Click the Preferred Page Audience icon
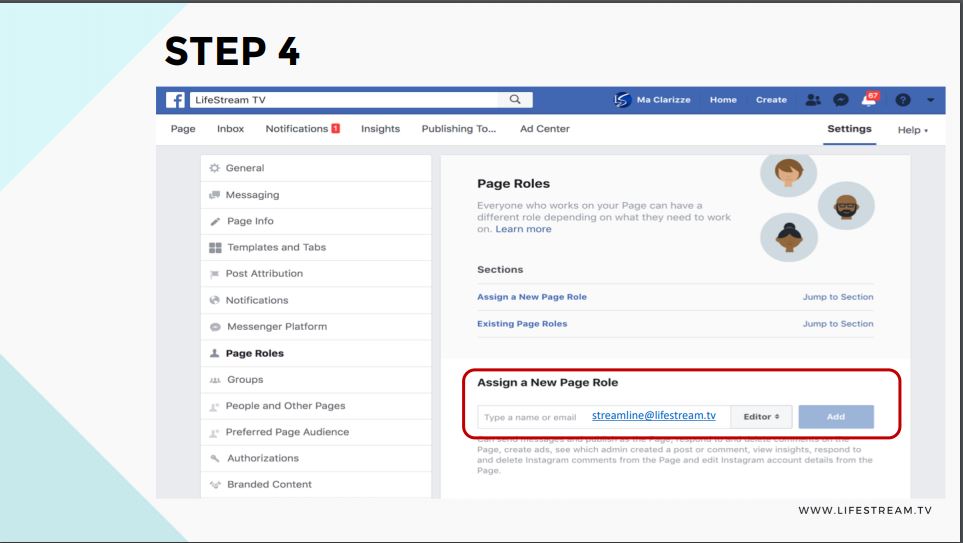The height and width of the screenshot is (543, 963). (214, 433)
